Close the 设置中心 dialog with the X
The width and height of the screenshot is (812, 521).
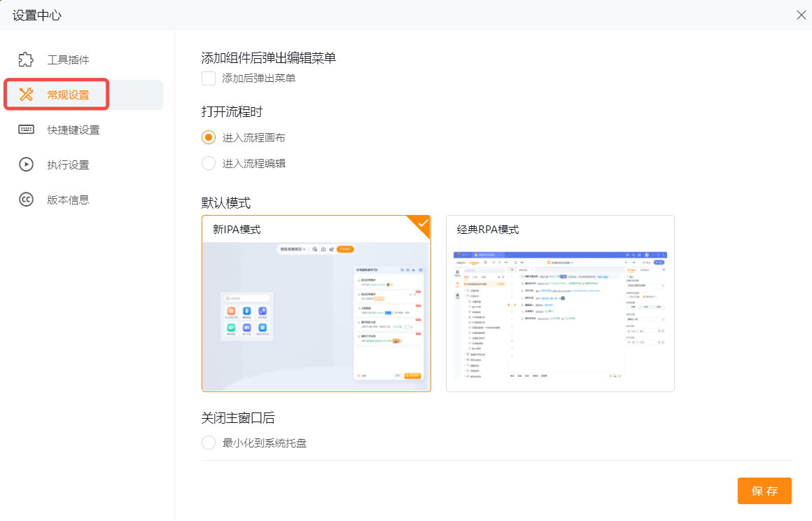[x=801, y=15]
